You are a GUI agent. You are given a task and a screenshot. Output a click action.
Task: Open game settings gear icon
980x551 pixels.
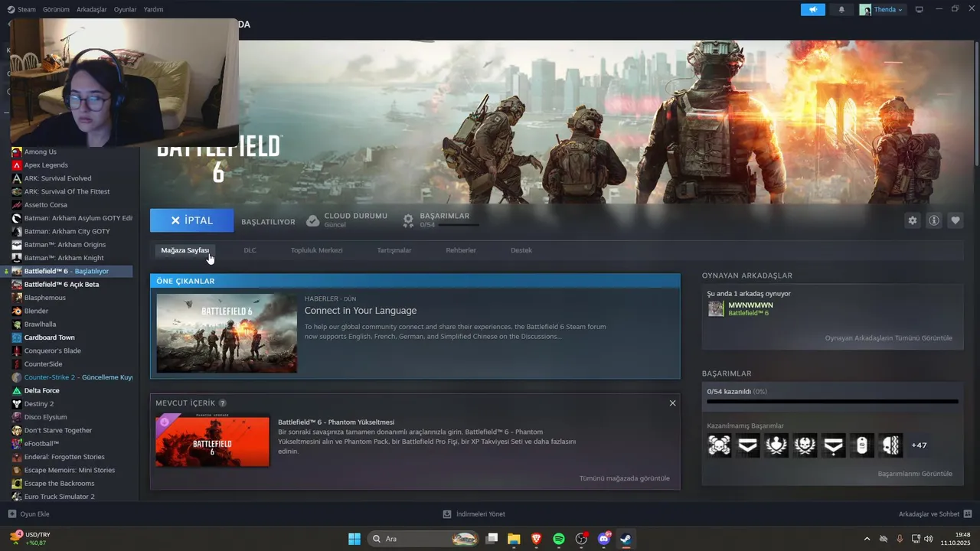(912, 220)
